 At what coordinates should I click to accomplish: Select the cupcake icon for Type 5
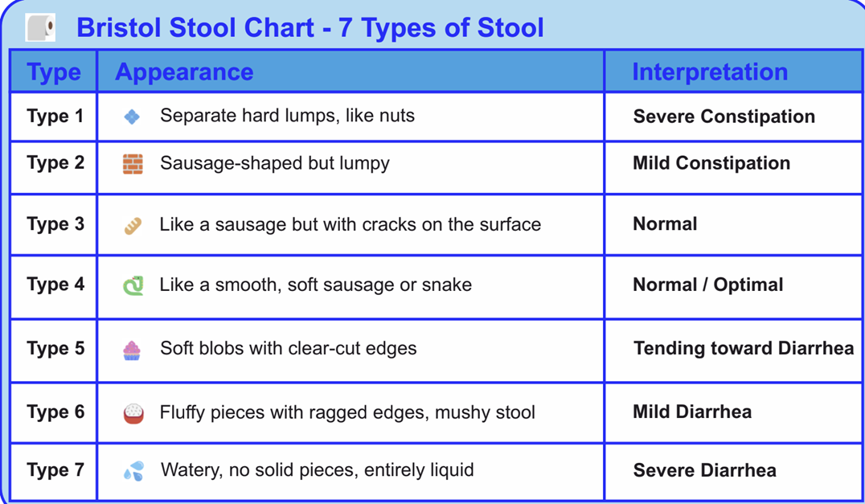(132, 350)
